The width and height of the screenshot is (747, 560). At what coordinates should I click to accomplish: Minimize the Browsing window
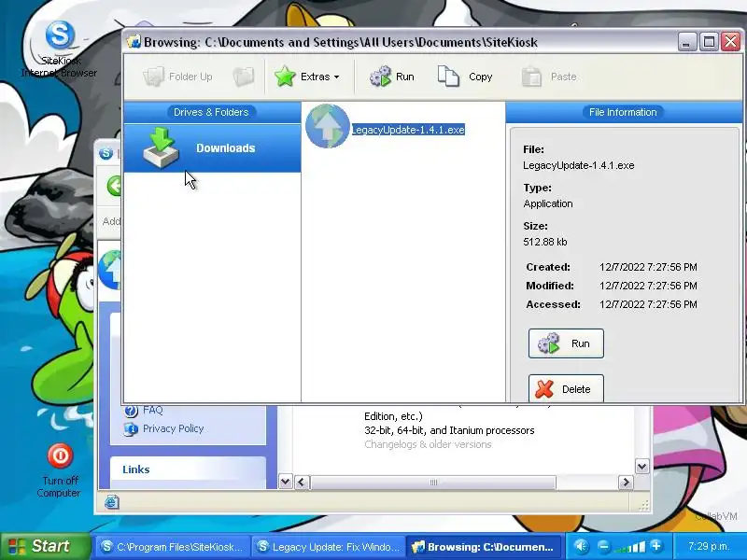686,42
